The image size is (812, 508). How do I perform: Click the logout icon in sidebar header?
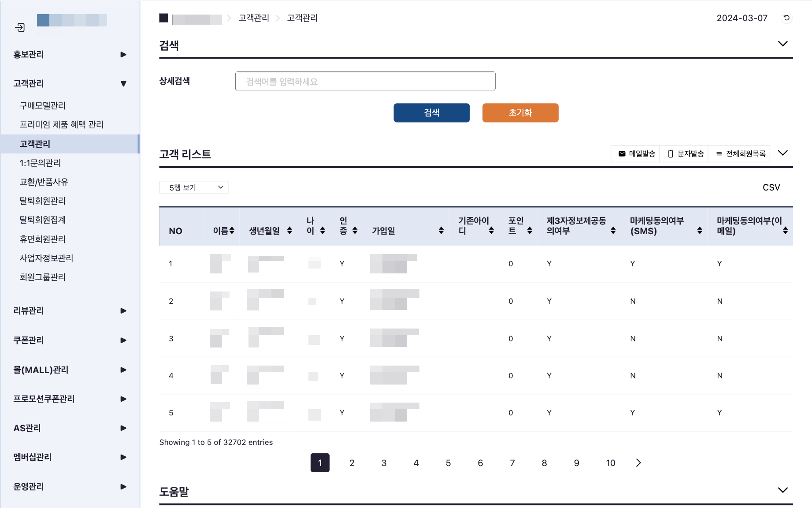pyautogui.click(x=20, y=27)
